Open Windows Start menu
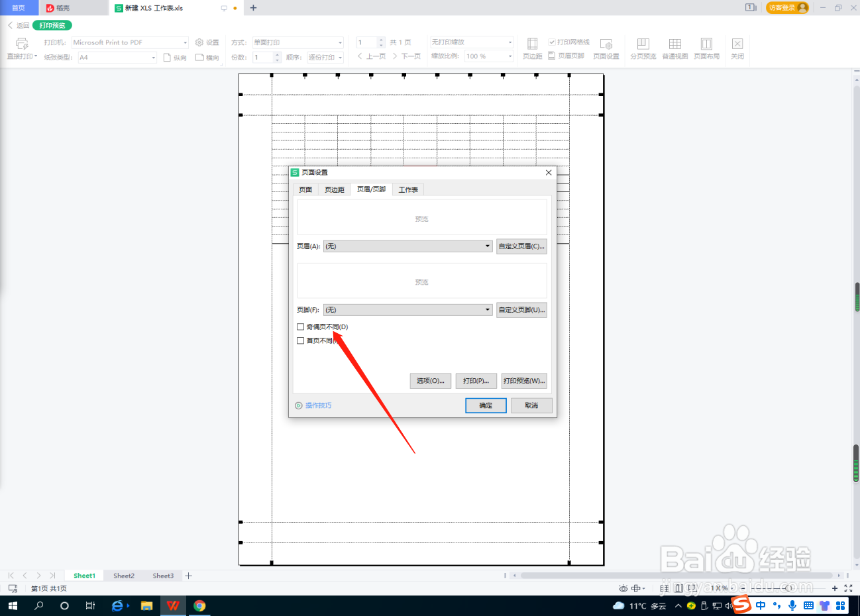 coord(13,605)
